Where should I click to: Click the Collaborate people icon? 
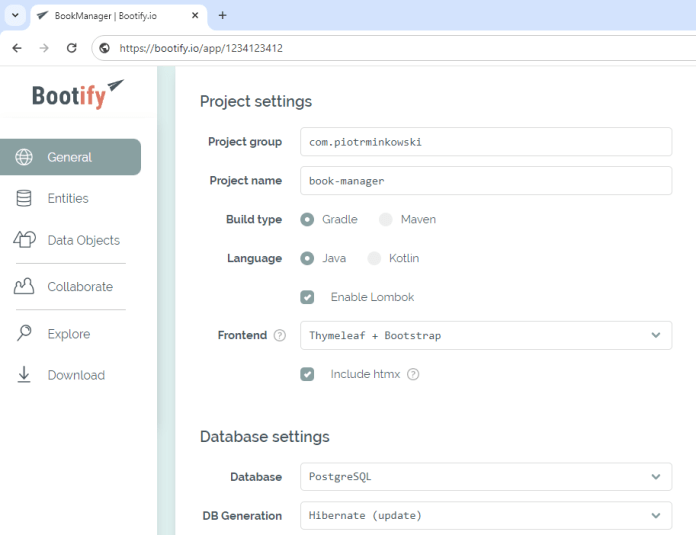24,286
